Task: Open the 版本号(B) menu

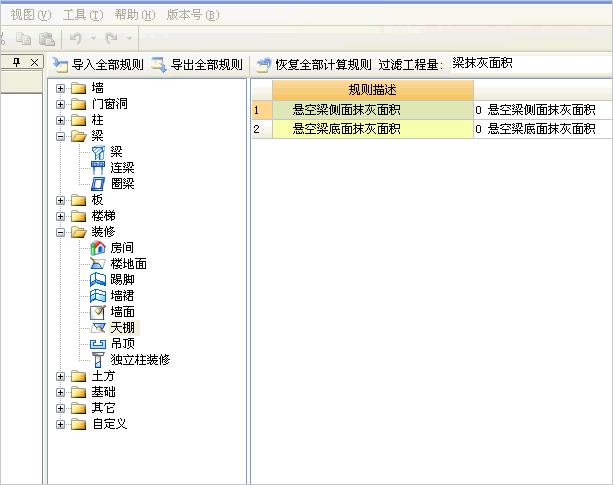Action: (x=193, y=15)
